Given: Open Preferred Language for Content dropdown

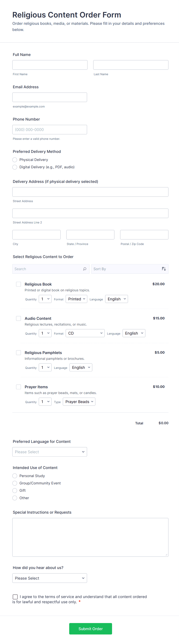Looking at the screenshot, I should (50, 452).
